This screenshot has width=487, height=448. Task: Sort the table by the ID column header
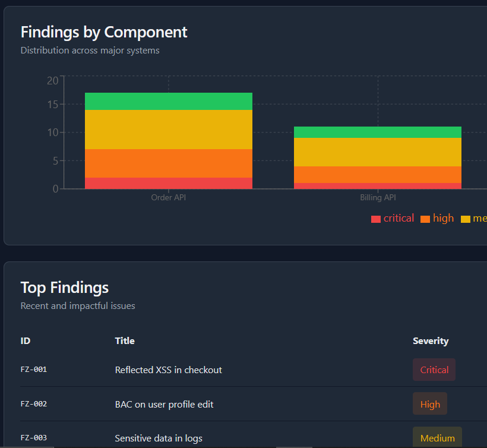click(26, 341)
